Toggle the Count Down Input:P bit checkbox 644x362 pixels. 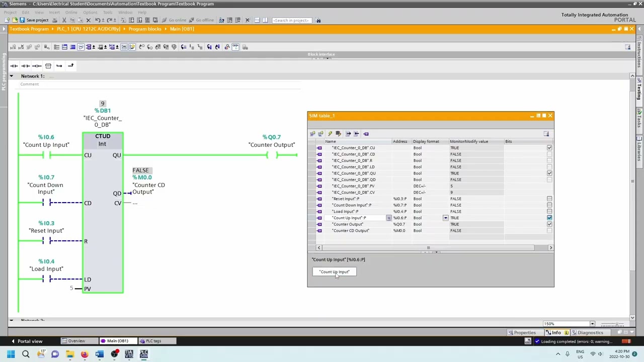549,205
